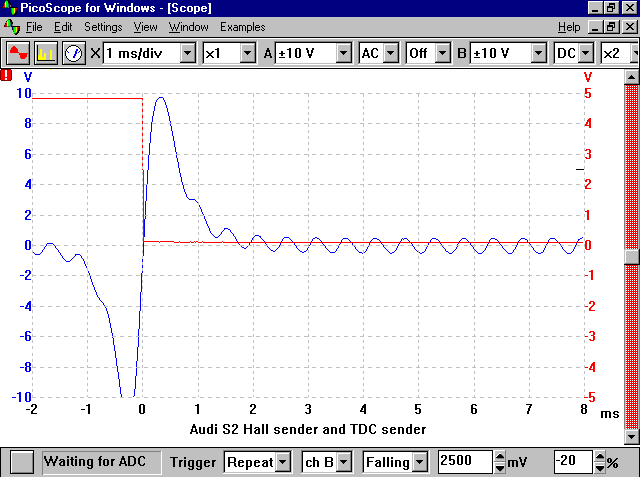Click the X-axis icon beside the timebase

(95, 53)
